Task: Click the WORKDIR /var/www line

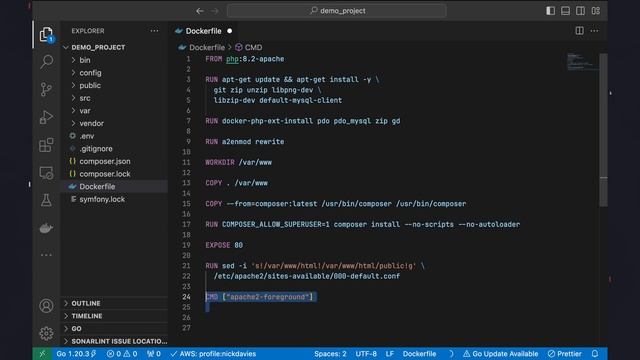Action: 238,162
